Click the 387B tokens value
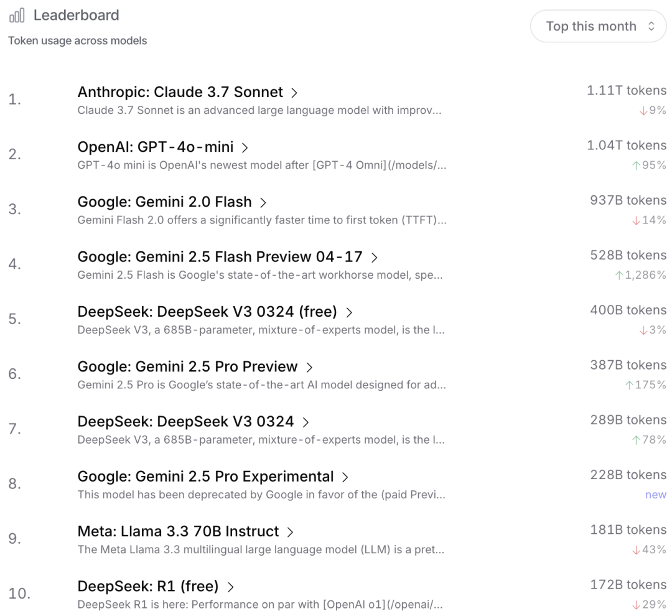This screenshot has width=672, height=616. 628,365
